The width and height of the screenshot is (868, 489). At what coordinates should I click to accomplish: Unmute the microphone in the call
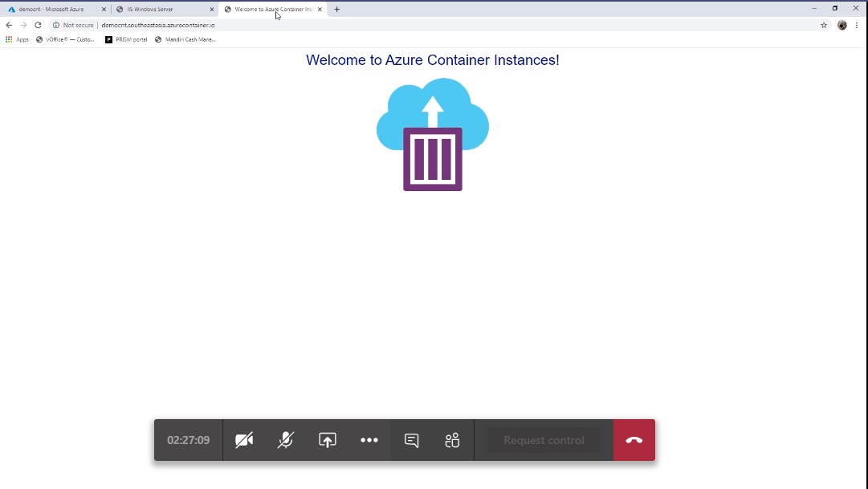pos(286,440)
